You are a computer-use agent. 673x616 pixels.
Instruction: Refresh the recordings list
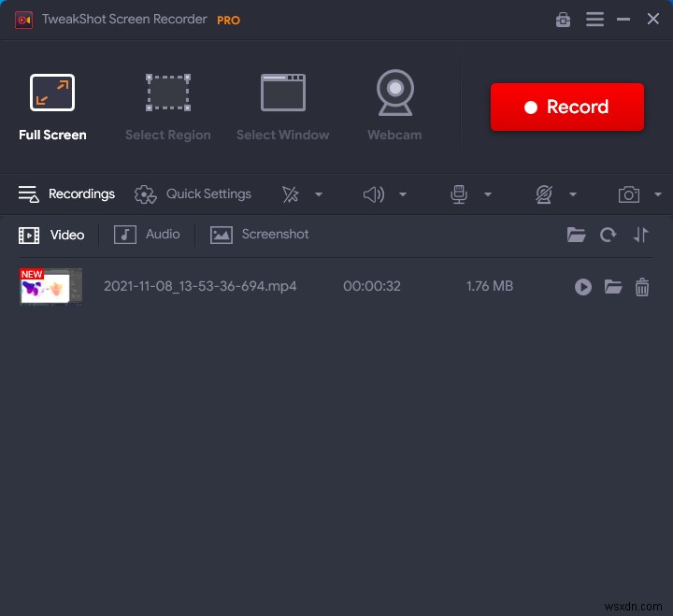pyautogui.click(x=608, y=235)
